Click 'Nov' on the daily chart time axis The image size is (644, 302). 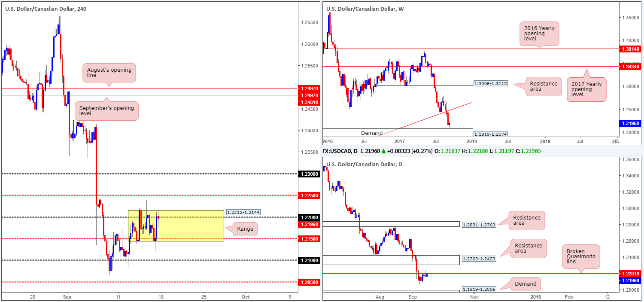[474, 296]
